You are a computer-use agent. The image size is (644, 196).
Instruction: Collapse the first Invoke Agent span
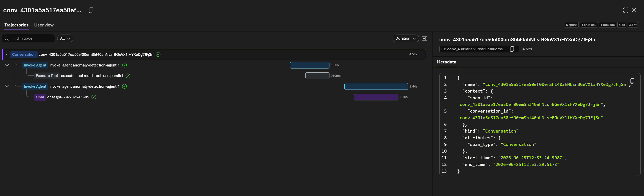click(7, 65)
